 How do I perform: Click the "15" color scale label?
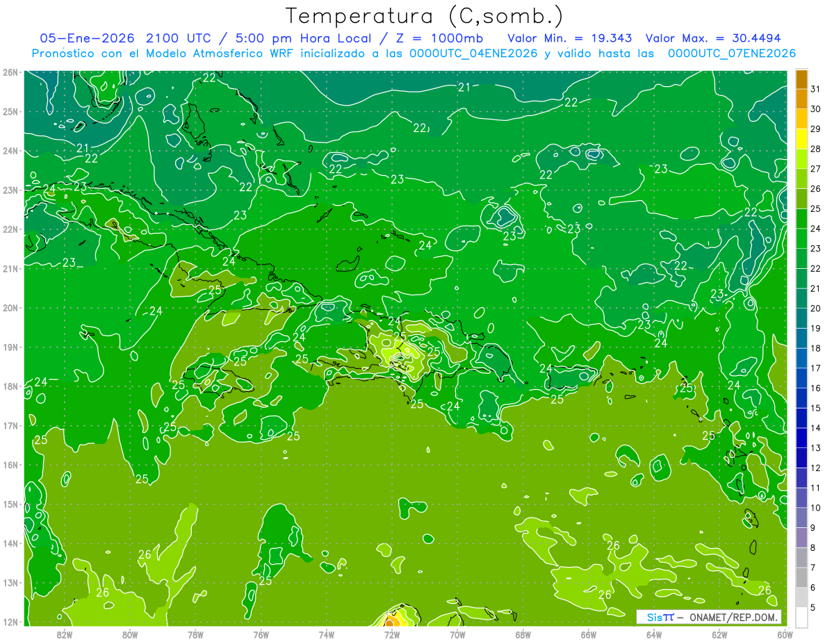[815, 408]
